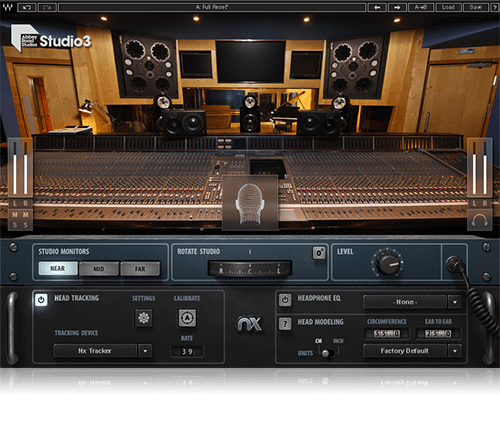Open the Factory Default head modeling dropdown

(x=405, y=351)
